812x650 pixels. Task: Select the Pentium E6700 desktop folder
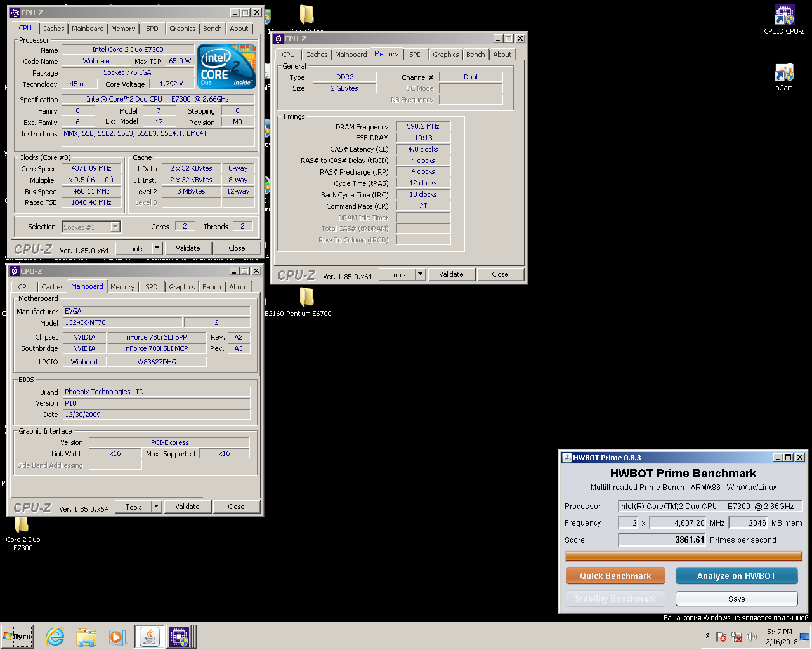307,302
